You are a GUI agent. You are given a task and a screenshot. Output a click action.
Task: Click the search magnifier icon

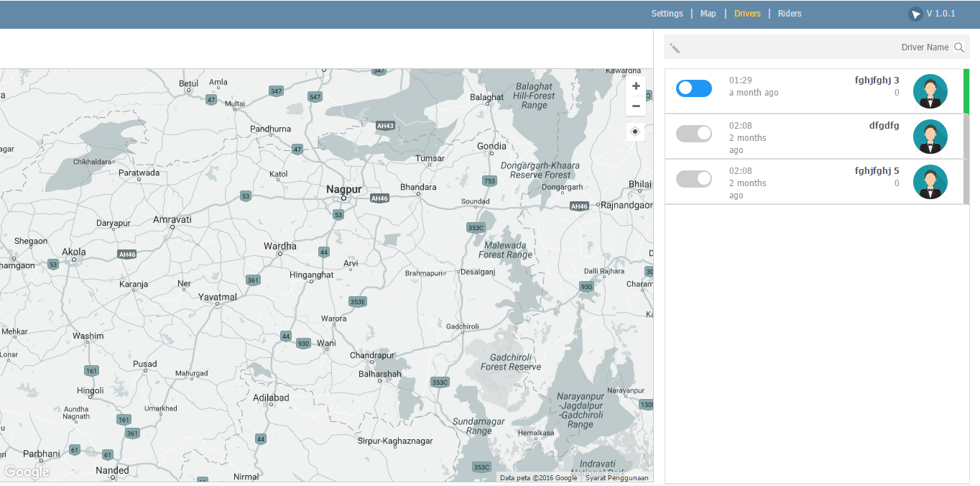click(959, 47)
